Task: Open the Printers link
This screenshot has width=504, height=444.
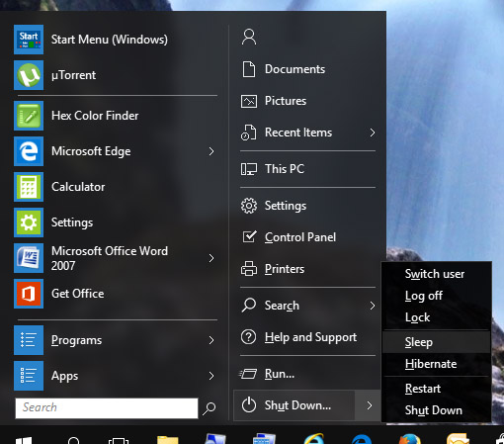Action: 285,269
